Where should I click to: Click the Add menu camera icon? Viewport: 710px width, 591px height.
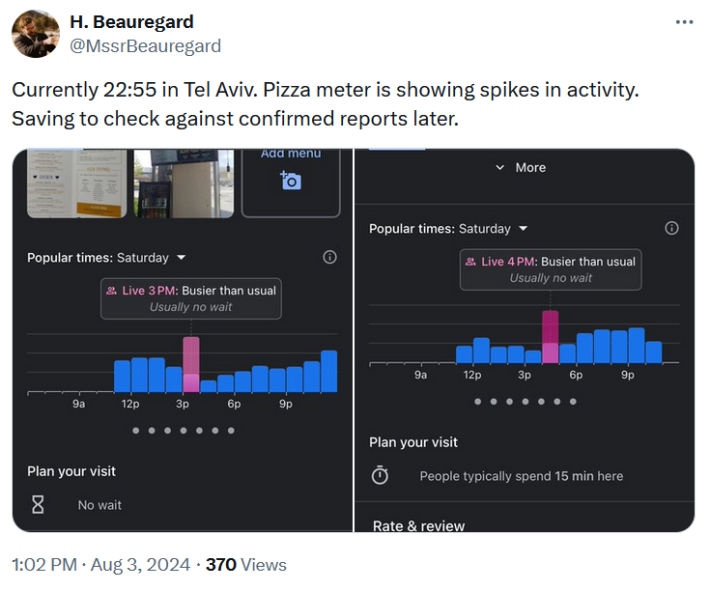pyautogui.click(x=291, y=180)
